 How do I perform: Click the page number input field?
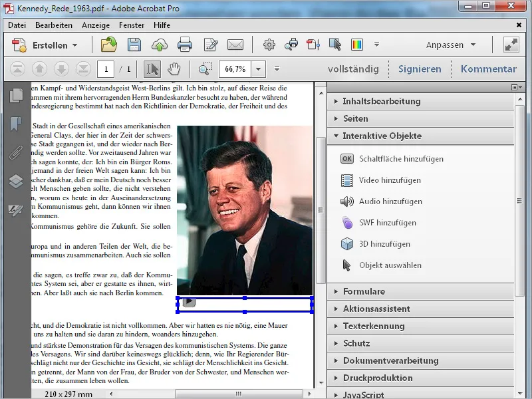(x=106, y=69)
